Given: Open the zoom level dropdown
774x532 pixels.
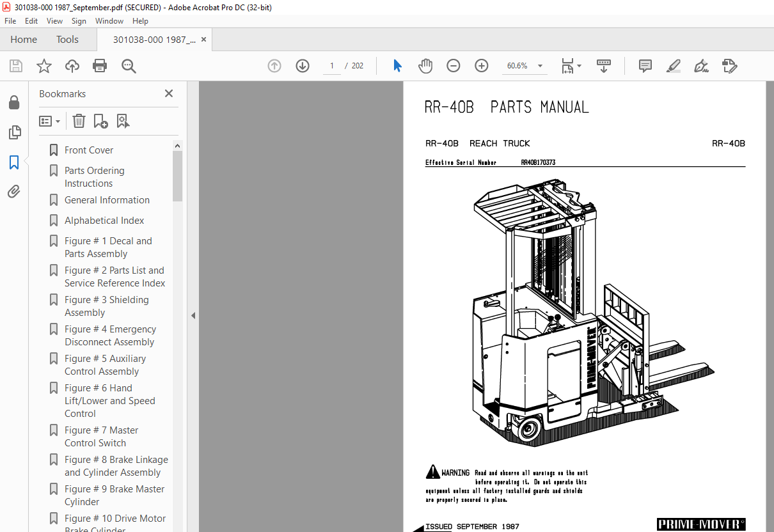Looking at the screenshot, I should coord(540,66).
